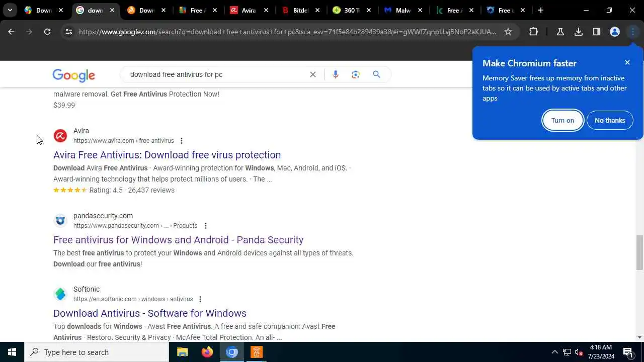The height and width of the screenshot is (362, 644).
Task: Open the notification center icon
Action: point(628,352)
